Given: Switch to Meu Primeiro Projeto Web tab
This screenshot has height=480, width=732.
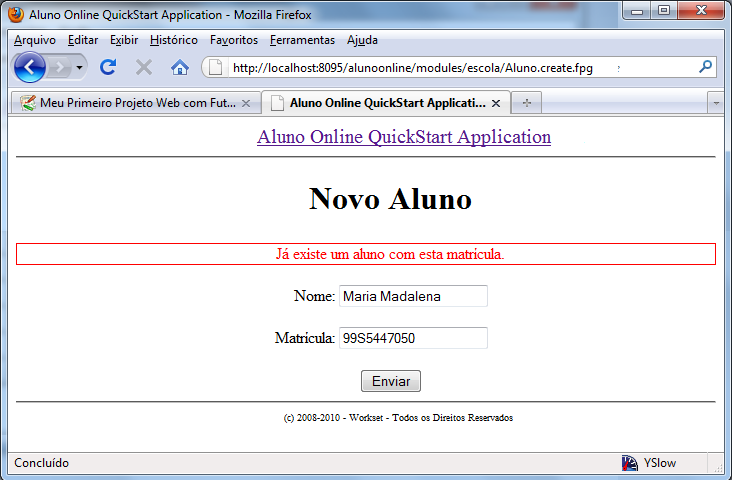Looking at the screenshot, I should pyautogui.click(x=135, y=103).
